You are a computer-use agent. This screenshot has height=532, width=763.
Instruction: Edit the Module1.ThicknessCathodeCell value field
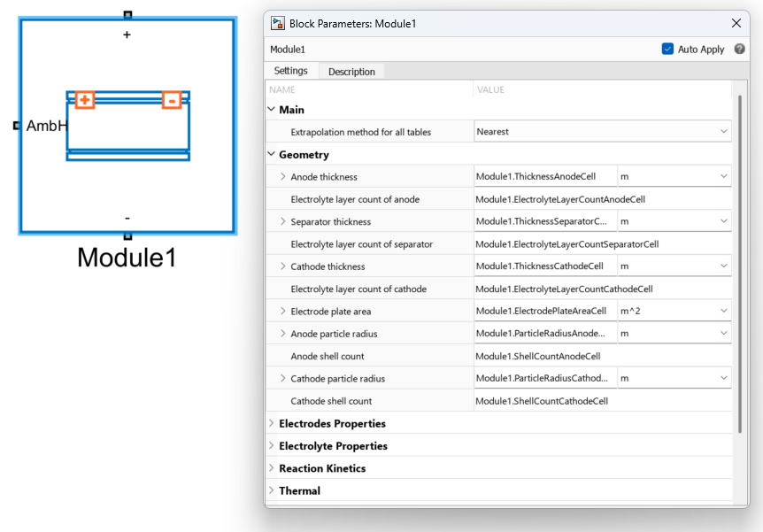545,266
